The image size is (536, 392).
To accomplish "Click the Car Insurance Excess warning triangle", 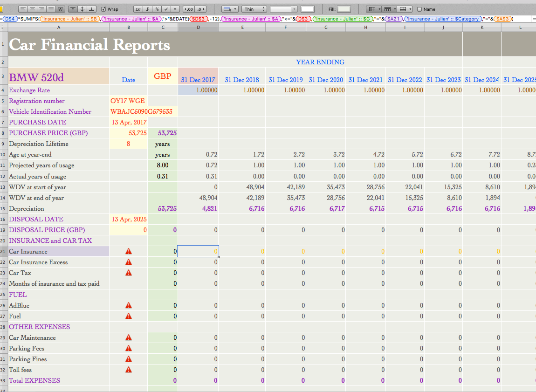I will coord(129,262).
